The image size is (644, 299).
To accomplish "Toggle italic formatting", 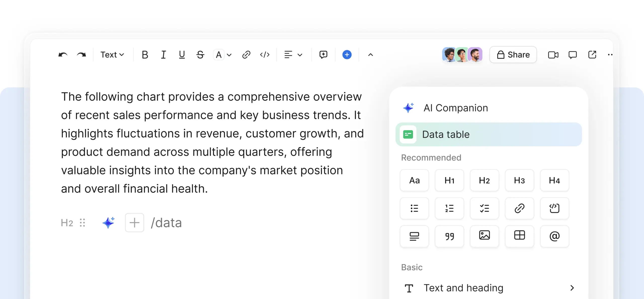I will (x=163, y=55).
